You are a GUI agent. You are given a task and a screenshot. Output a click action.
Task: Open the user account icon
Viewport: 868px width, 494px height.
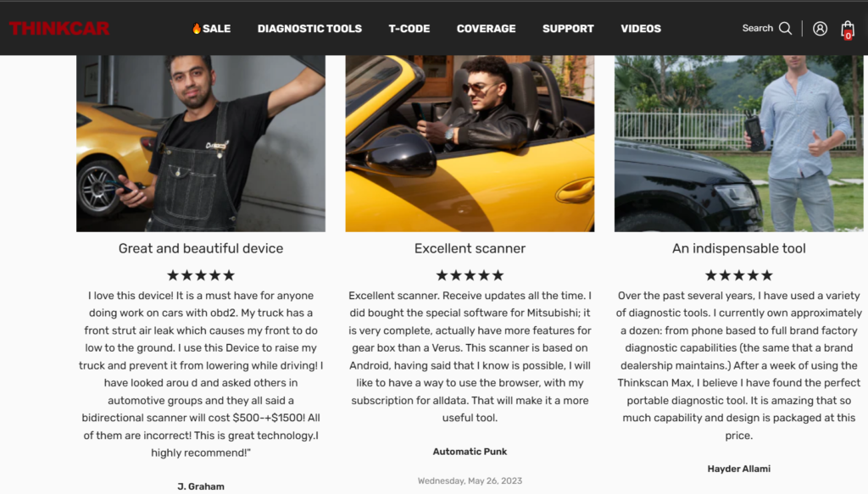pyautogui.click(x=820, y=28)
